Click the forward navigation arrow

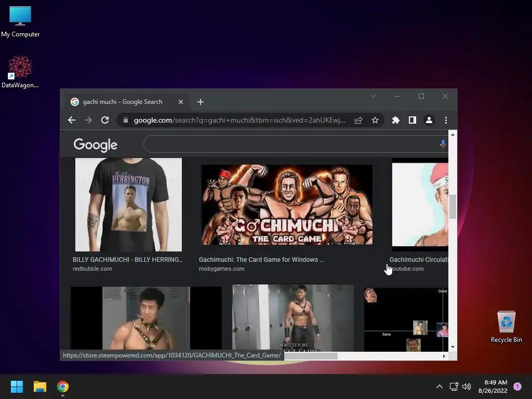[88, 120]
